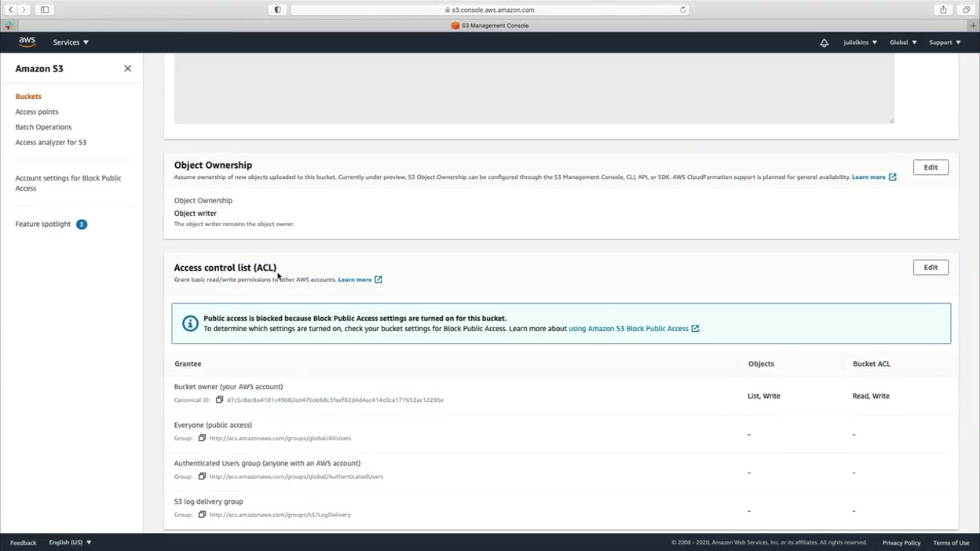Open the English (US) language selector
Viewport: 980px width, 551px height.
tap(70, 542)
